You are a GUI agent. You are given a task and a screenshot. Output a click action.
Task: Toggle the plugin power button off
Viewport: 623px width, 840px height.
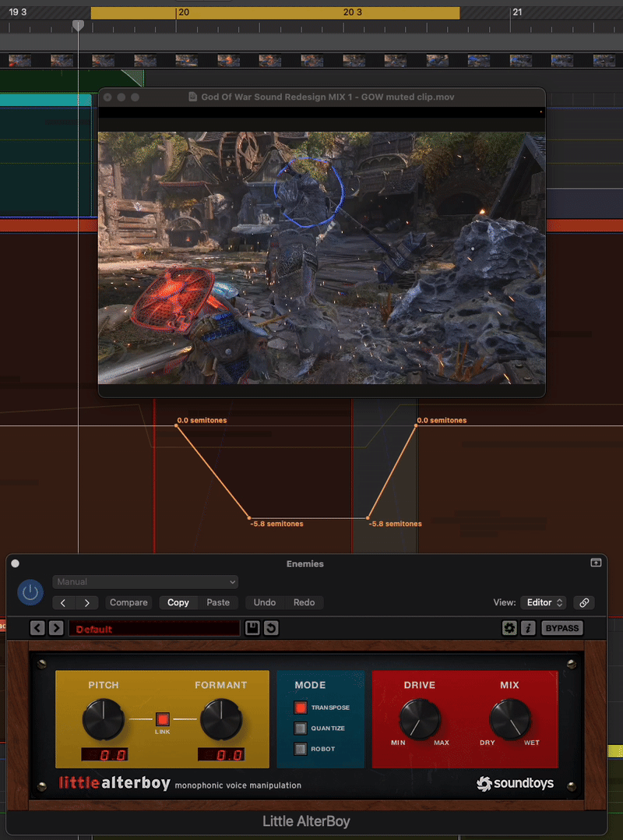pos(30,592)
